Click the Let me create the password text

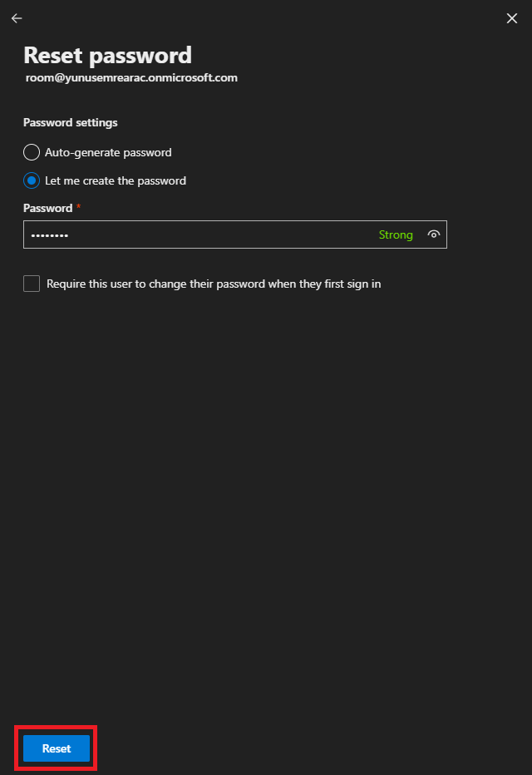click(x=116, y=180)
